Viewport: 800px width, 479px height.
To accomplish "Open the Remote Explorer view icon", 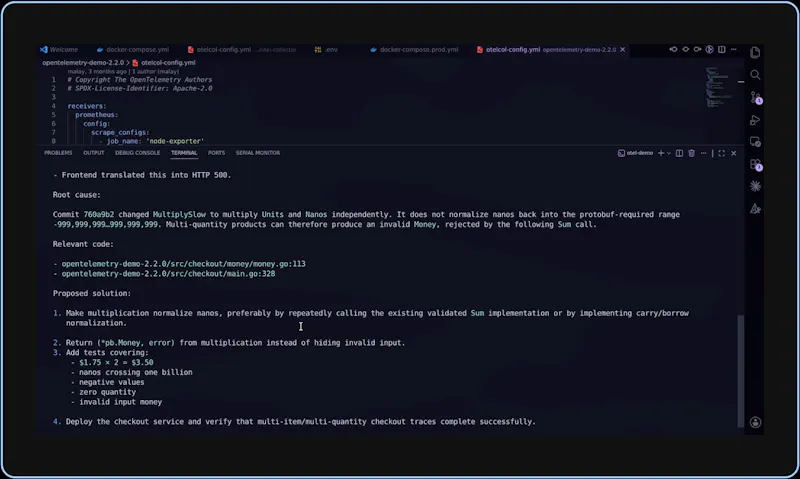I will [755, 142].
